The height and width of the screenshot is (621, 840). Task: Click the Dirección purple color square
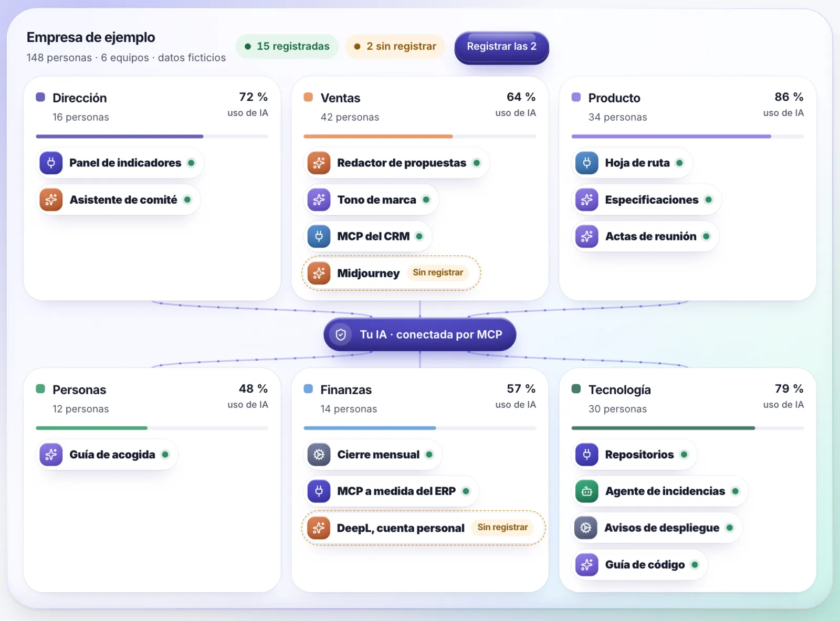(40, 97)
